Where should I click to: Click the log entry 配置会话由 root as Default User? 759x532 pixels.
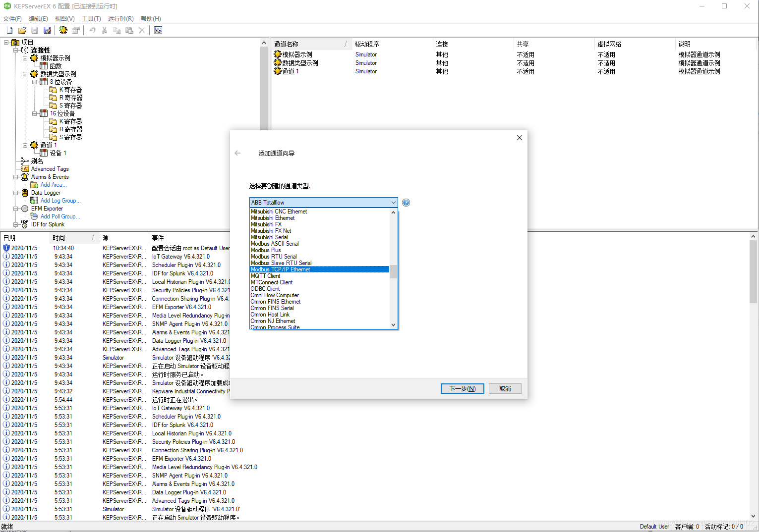click(x=191, y=248)
